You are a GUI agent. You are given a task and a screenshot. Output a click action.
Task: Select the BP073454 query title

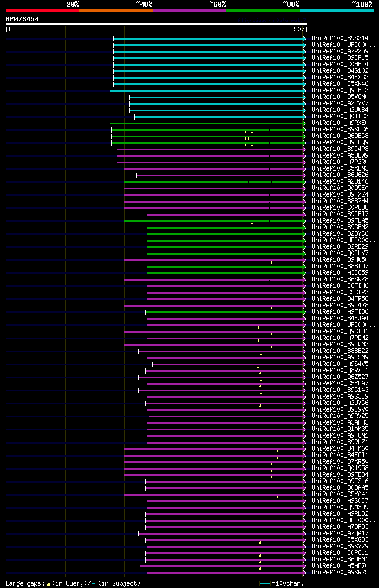tap(22, 19)
